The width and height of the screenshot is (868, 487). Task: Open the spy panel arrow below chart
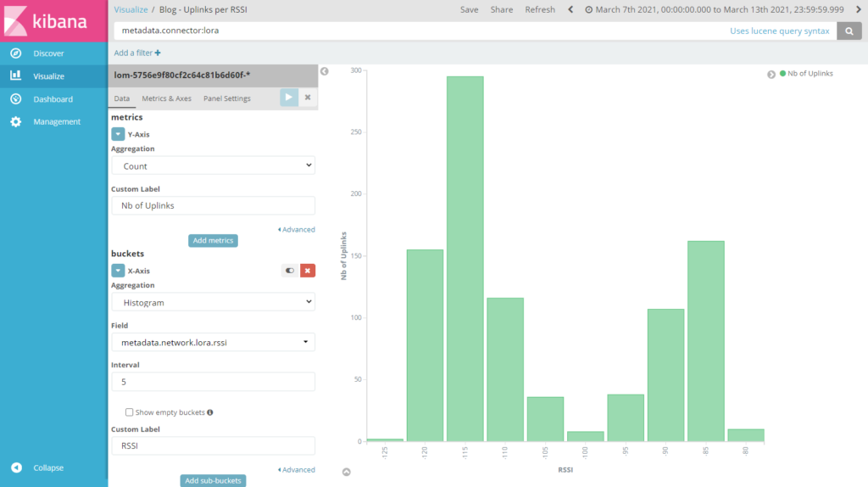tap(347, 472)
